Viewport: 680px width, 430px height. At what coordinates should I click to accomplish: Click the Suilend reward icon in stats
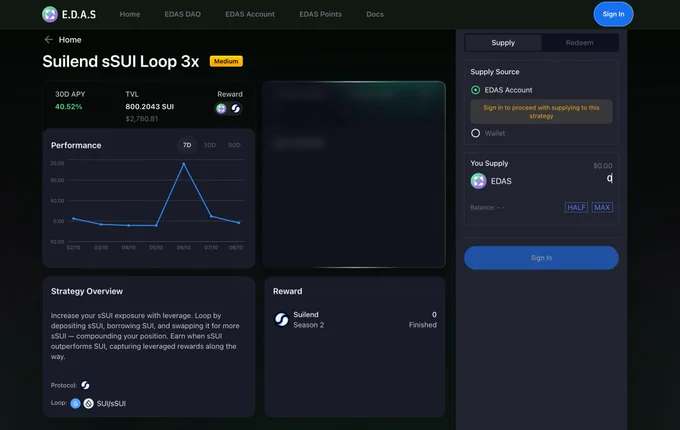coord(235,108)
